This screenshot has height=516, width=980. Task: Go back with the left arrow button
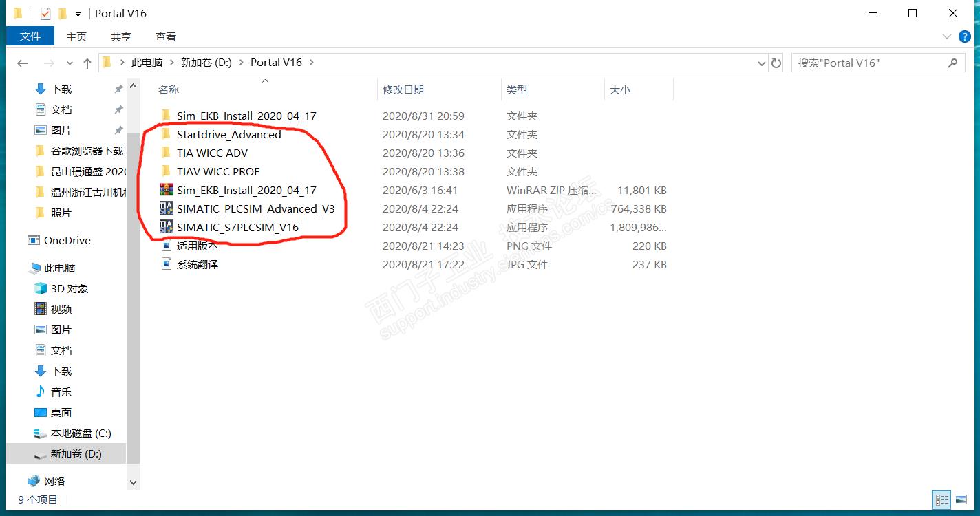22,63
